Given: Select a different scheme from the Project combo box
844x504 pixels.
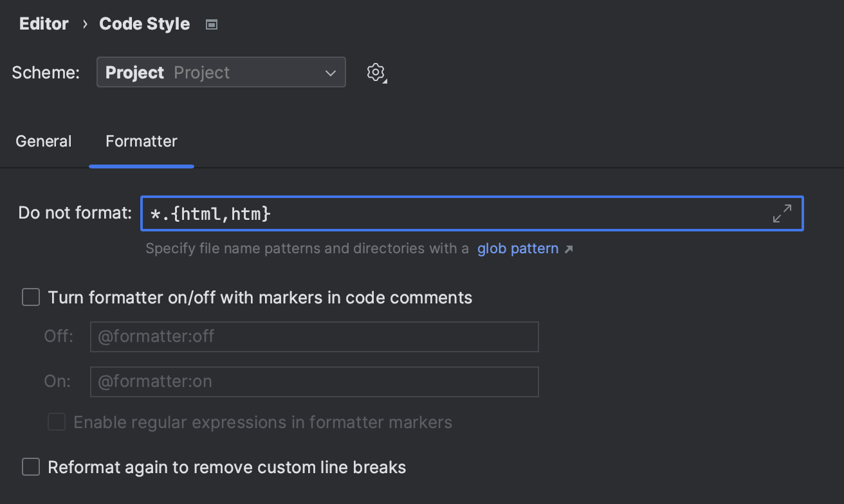Looking at the screenshot, I should [x=221, y=72].
